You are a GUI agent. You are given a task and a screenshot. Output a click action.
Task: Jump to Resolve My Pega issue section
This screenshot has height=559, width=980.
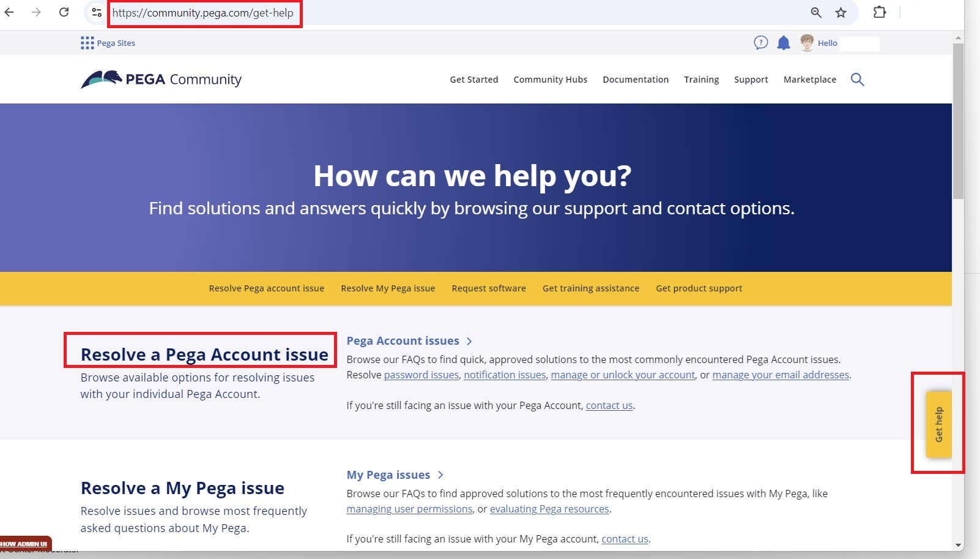pos(388,288)
